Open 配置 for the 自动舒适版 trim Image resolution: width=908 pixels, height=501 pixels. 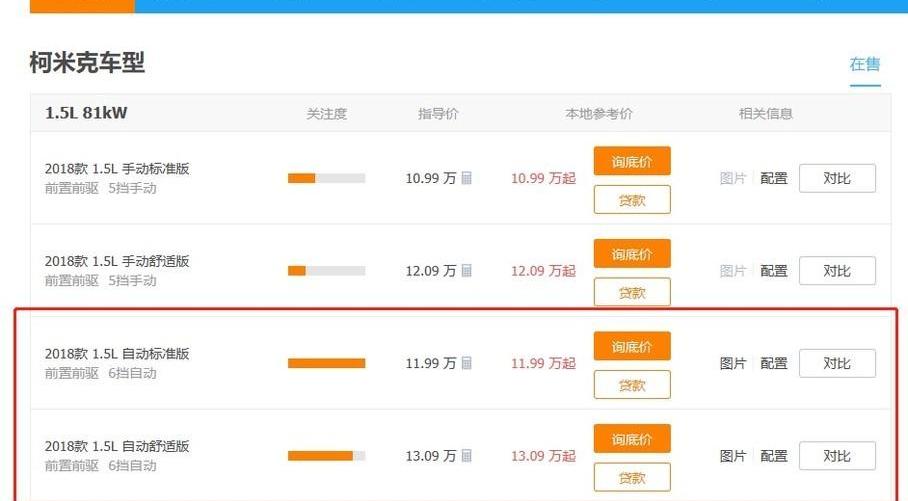(774, 456)
